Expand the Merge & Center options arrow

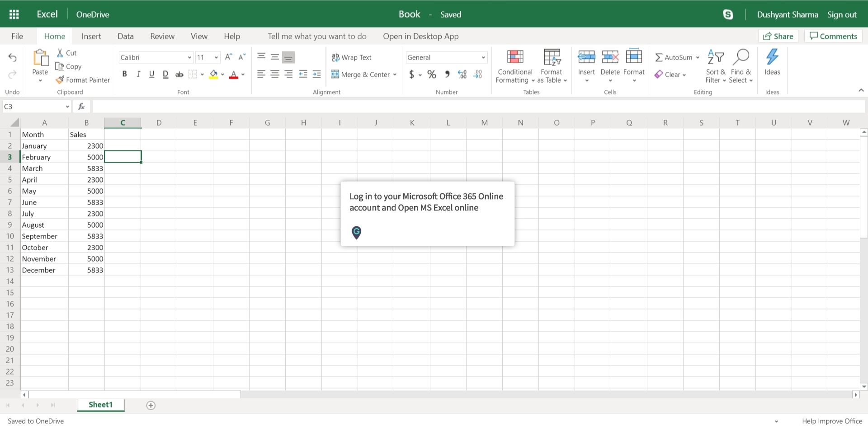coord(395,75)
